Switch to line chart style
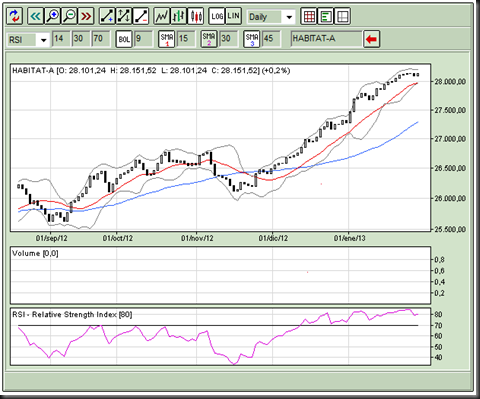Image resolution: width=480 pixels, height=399 pixels. click(162, 16)
